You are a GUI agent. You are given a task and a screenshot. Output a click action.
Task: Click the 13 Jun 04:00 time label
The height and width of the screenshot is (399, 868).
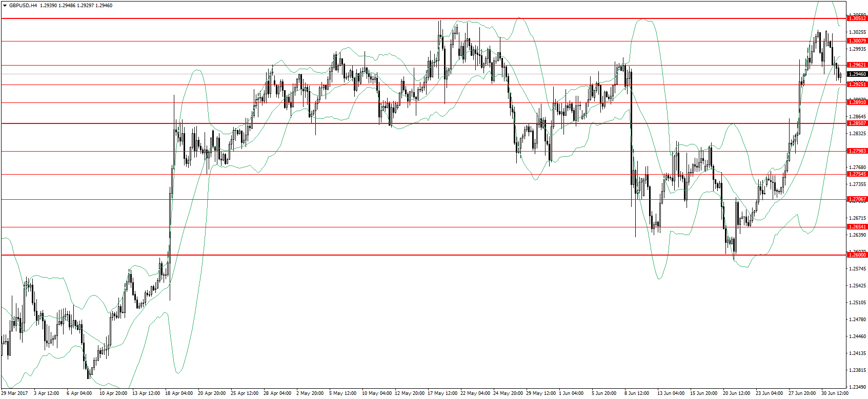coord(671,394)
